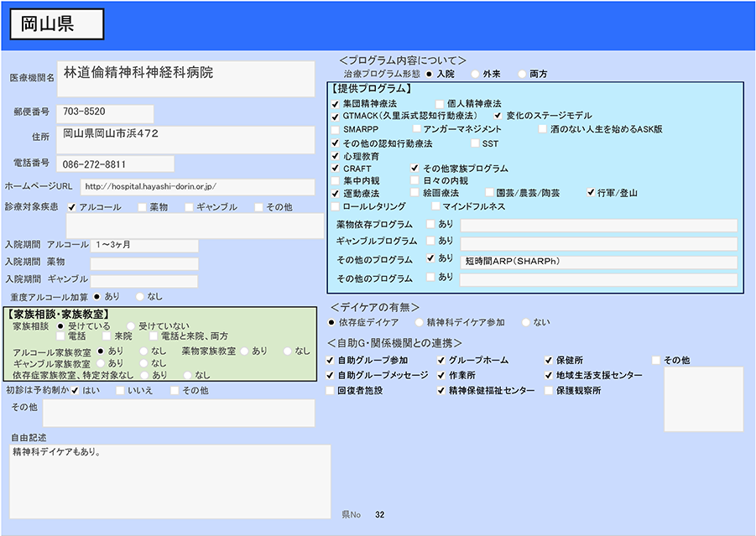Click the 岡山県 prefecture title box
The image size is (756, 536).
click(57, 24)
